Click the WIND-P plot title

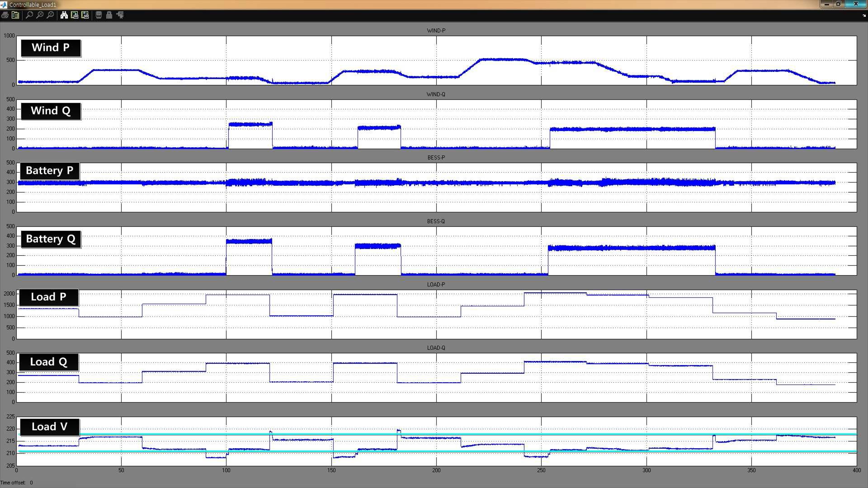tap(436, 31)
